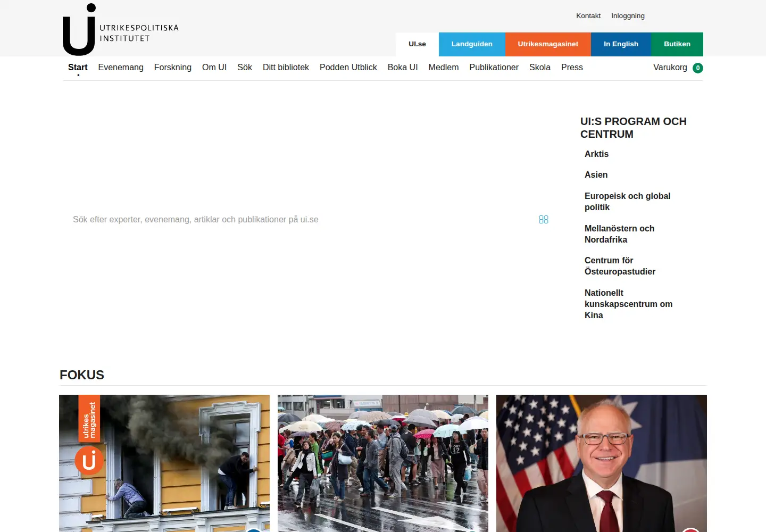The width and height of the screenshot is (766, 532).
Task: Click the Utrikespolitiska Institutet logo
Action: (121, 30)
